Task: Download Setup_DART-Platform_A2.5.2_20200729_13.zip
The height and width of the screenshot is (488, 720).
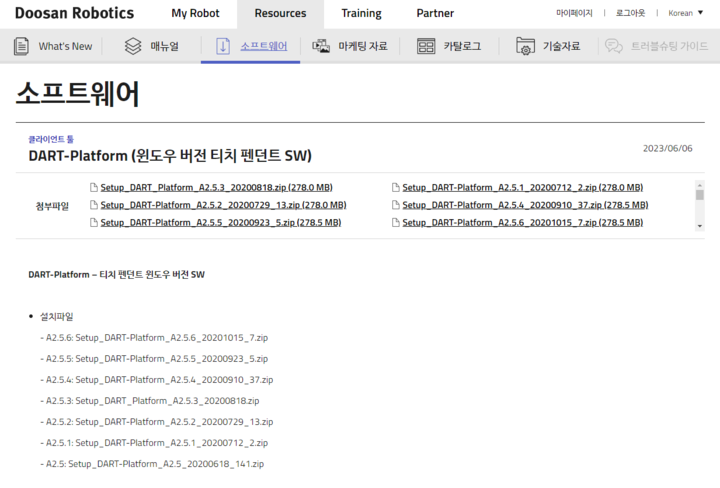Action: point(223,205)
